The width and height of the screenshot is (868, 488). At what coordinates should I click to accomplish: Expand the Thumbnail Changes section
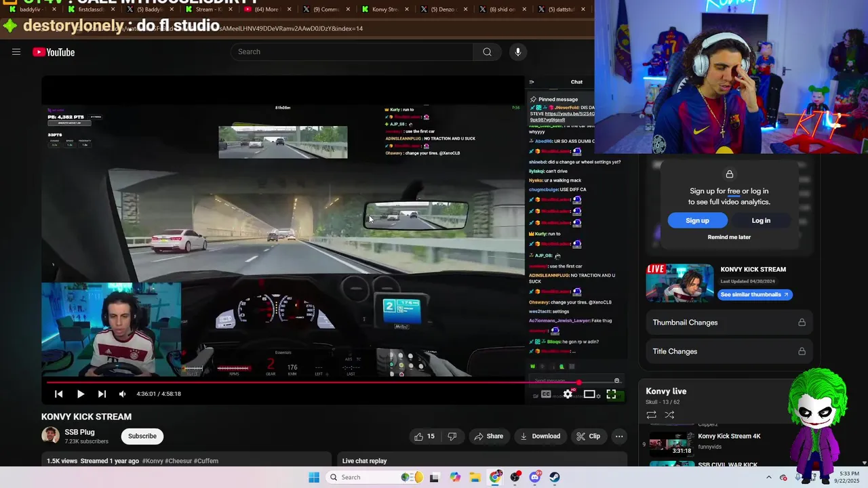[x=729, y=323]
